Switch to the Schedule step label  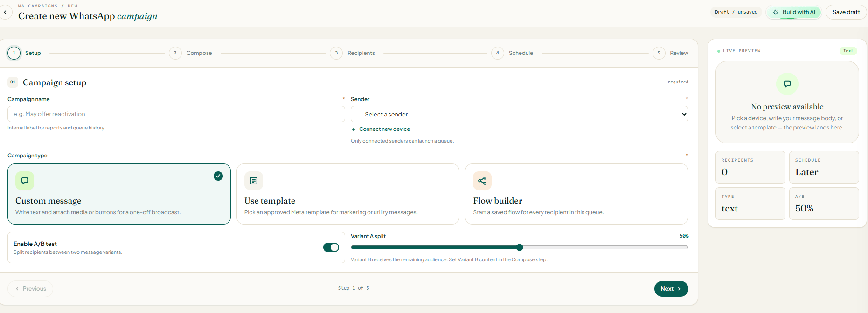click(x=521, y=53)
